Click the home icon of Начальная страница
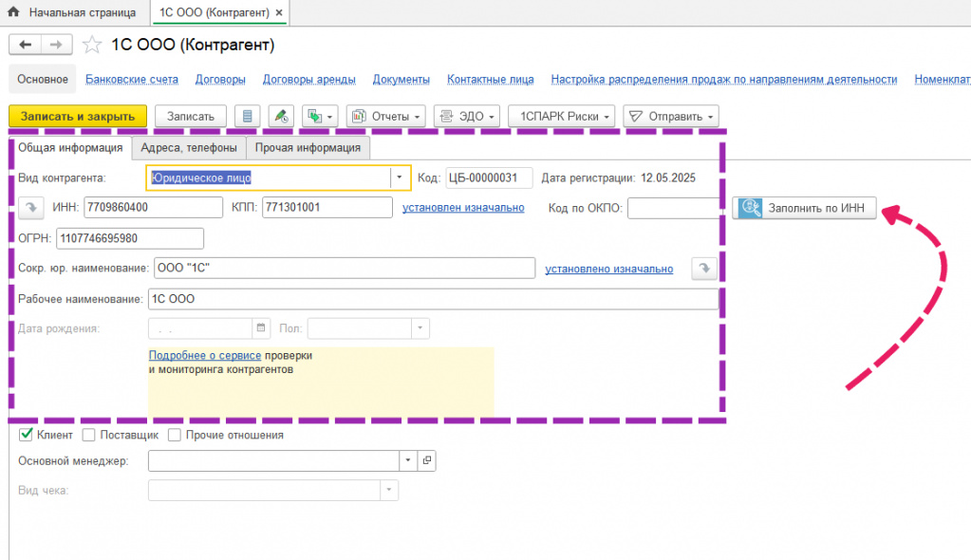 [13, 11]
